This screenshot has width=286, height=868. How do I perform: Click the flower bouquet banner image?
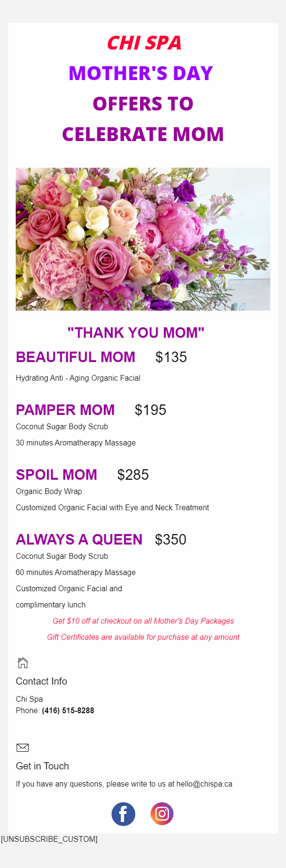tap(143, 239)
